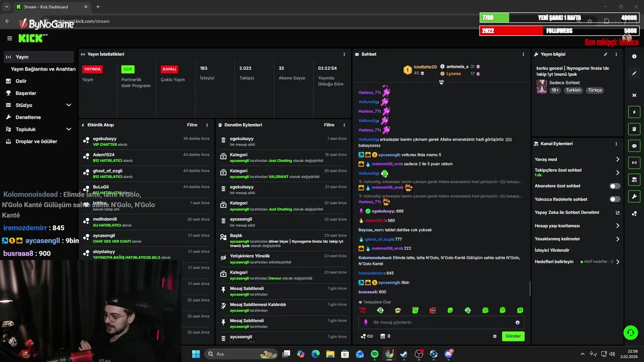This screenshot has width=644, height=362.
Task: Open Droplar ve ödüller in the sidebar
Action: click(39, 141)
